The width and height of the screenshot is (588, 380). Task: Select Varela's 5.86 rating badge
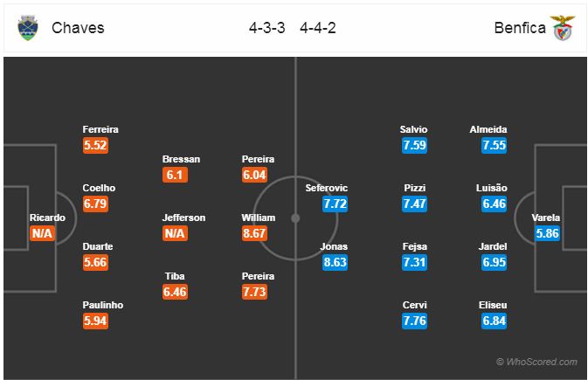pyautogui.click(x=547, y=233)
